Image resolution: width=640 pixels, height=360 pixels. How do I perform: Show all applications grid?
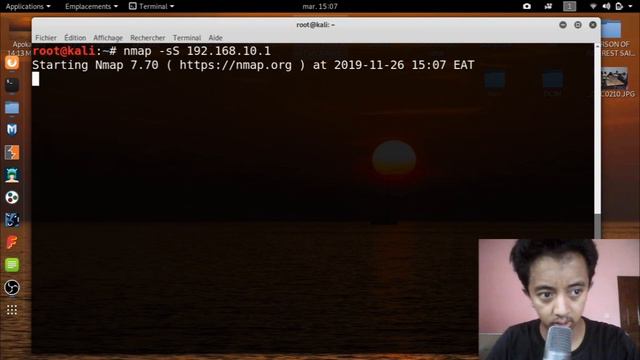tap(12, 310)
